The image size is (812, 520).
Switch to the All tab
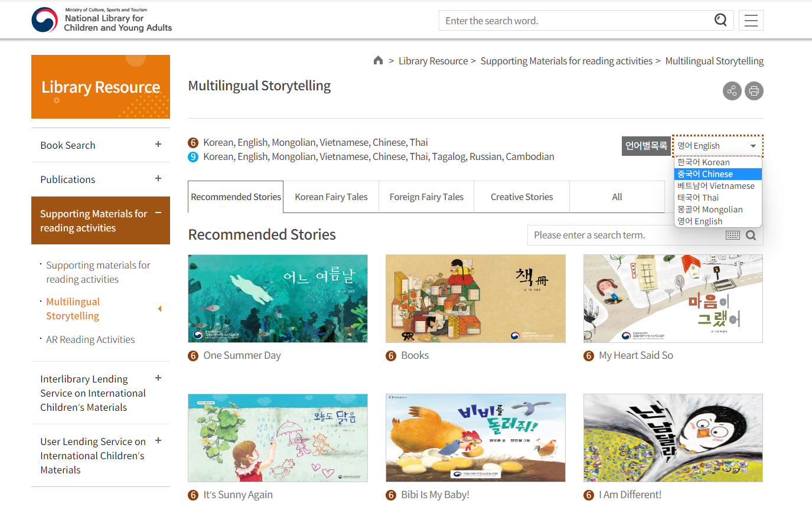(617, 197)
